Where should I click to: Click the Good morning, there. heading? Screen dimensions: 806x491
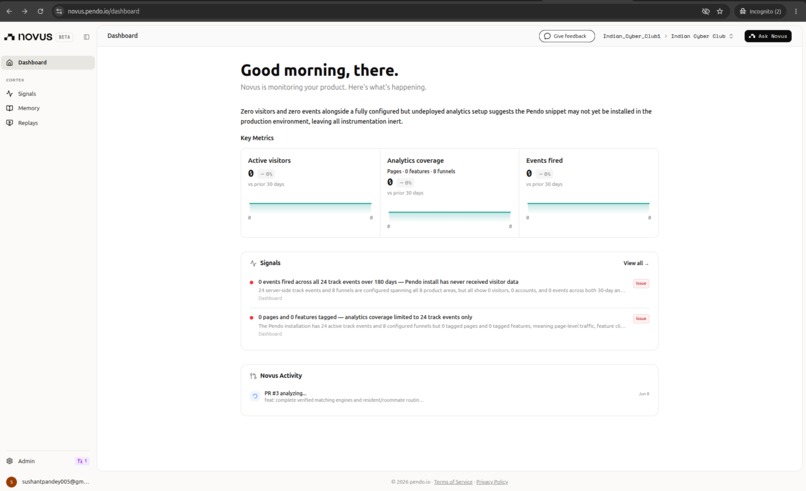(319, 70)
